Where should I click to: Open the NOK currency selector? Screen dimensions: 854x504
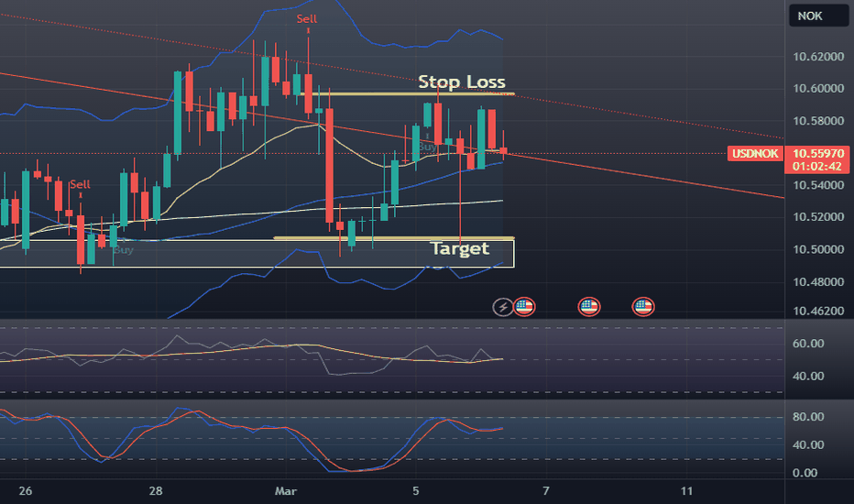point(818,16)
